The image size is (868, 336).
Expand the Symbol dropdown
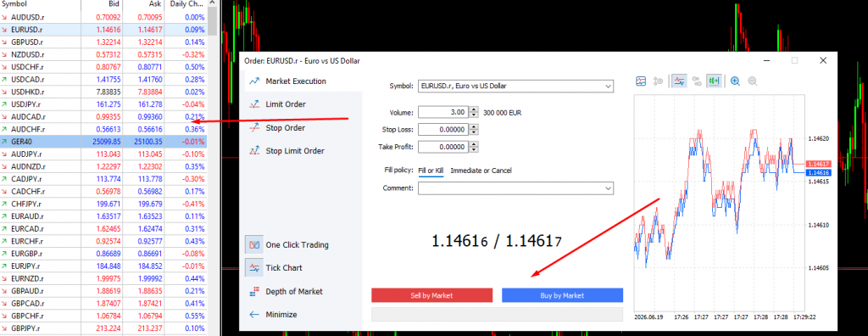tap(609, 86)
